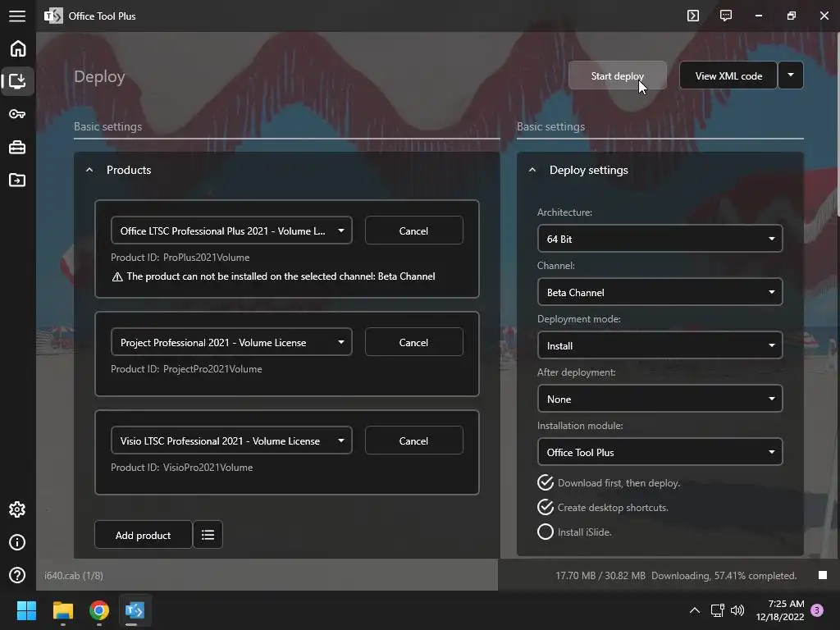The image size is (840, 630).
Task: Click the Downloading 57.41% completed status
Action: point(724,575)
